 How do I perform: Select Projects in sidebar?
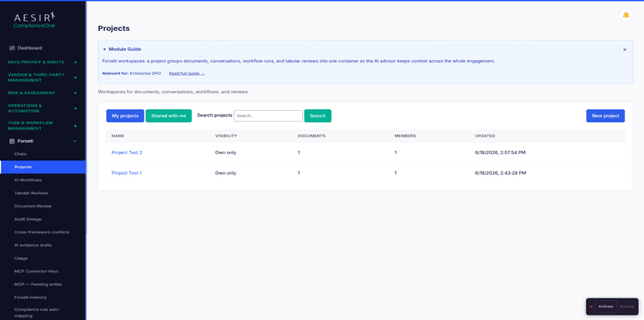pos(42,167)
